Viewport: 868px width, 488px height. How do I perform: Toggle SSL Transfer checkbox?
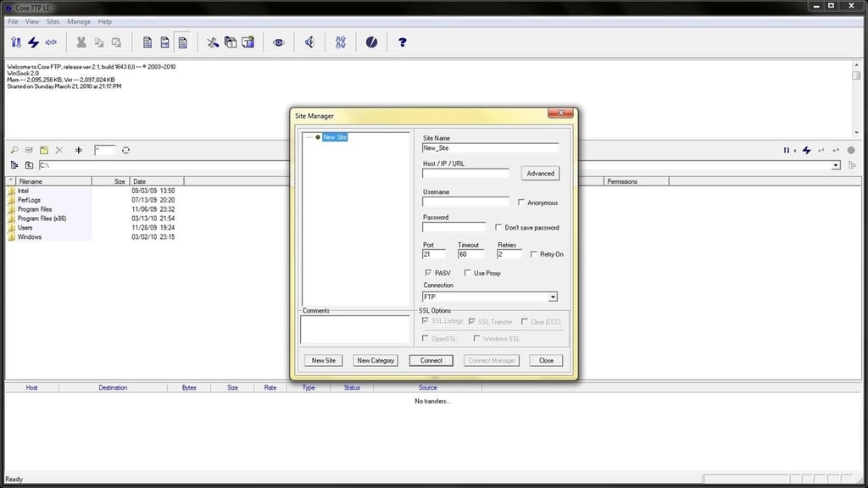(x=471, y=321)
